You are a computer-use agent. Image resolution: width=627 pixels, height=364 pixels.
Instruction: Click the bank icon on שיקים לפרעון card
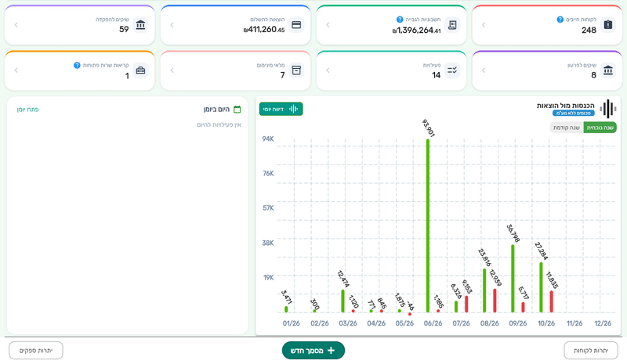pyautogui.click(x=608, y=70)
